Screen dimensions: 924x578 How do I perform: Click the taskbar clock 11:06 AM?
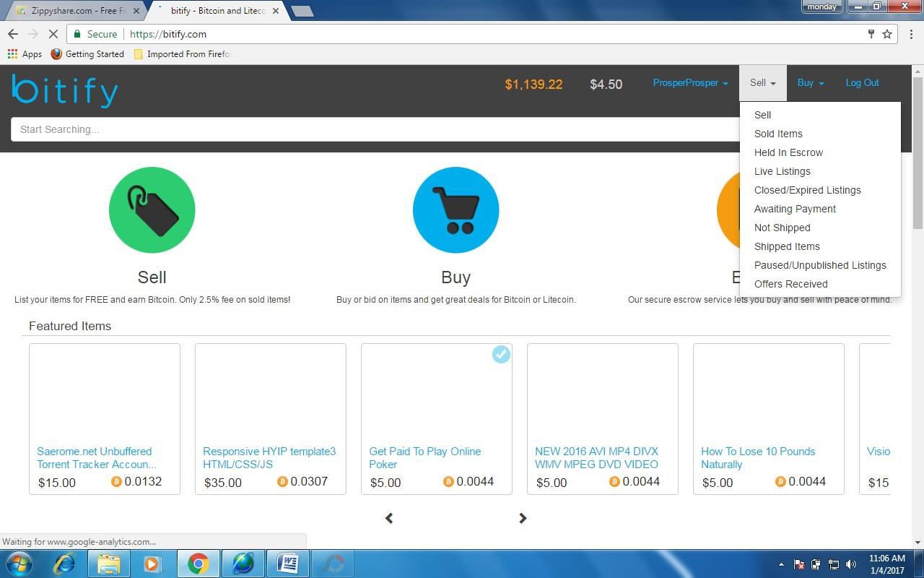(x=887, y=558)
